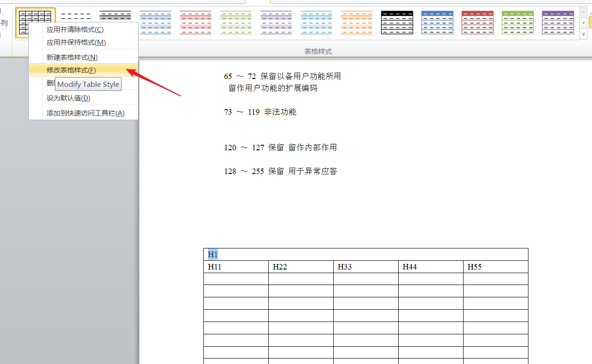Choose 设为默认值(D) from context menu

click(x=83, y=98)
